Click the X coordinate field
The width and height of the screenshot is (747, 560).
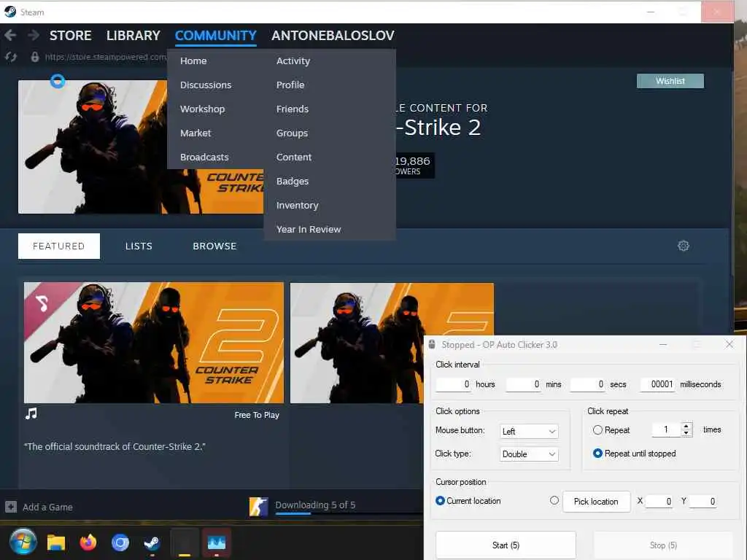pyautogui.click(x=659, y=502)
